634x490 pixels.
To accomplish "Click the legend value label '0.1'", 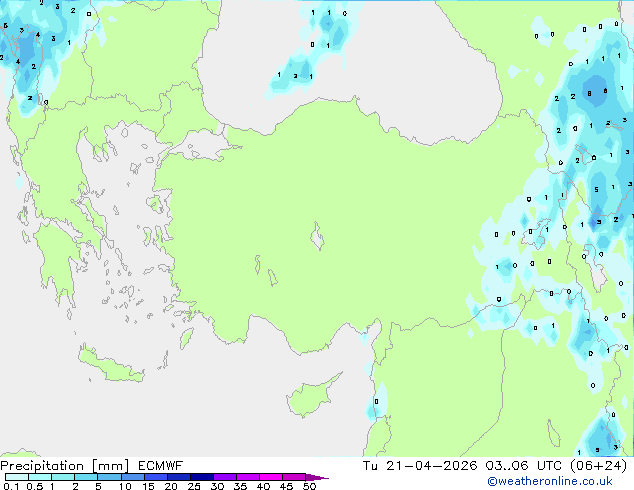I will click(x=11, y=486).
